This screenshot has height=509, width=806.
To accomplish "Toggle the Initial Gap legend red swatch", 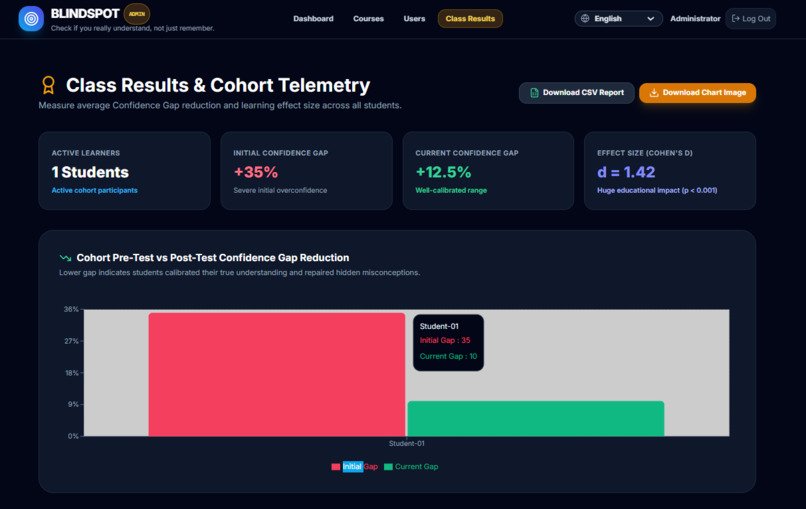I will click(x=336, y=467).
